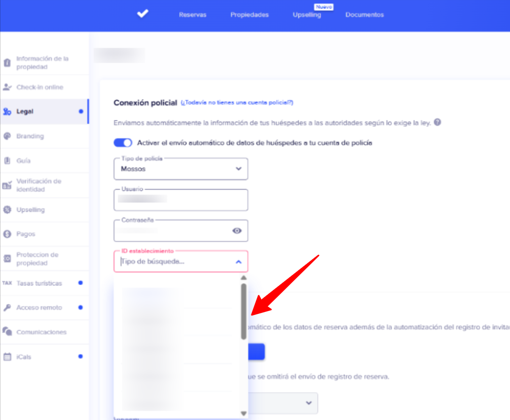Click the police account help link
The height and width of the screenshot is (420, 510).
tap(237, 103)
